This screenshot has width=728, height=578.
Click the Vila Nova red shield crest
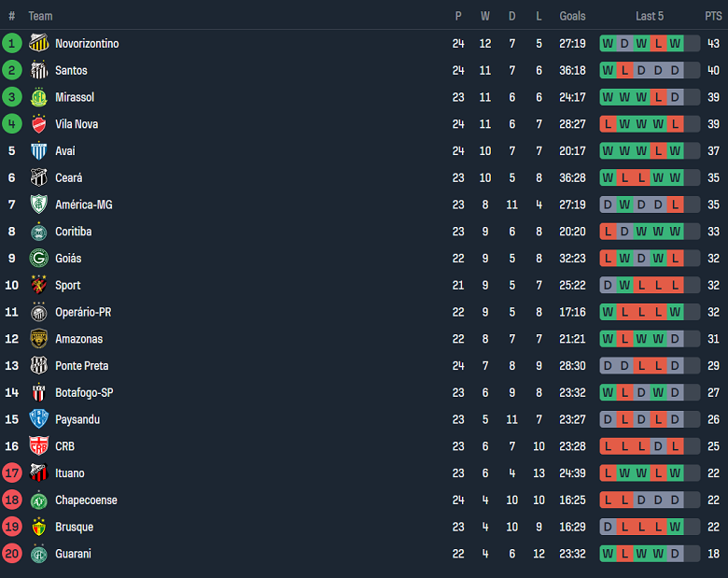[39, 124]
